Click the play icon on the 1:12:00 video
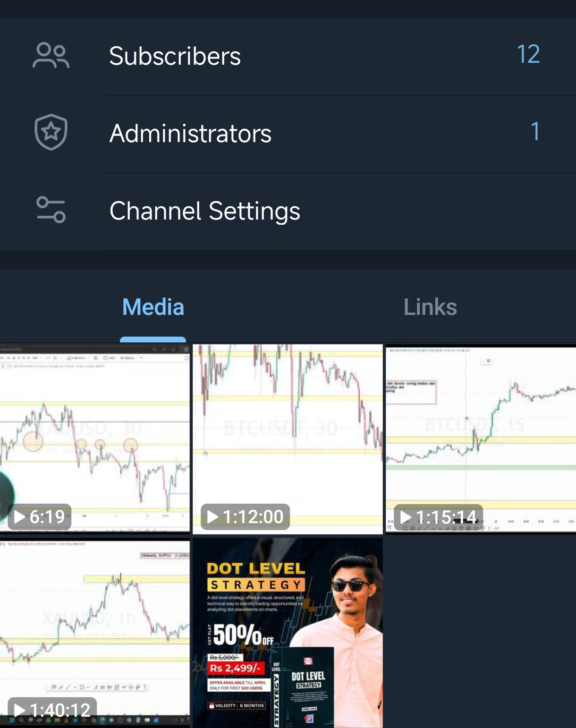Image resolution: width=576 pixels, height=728 pixels. click(212, 517)
